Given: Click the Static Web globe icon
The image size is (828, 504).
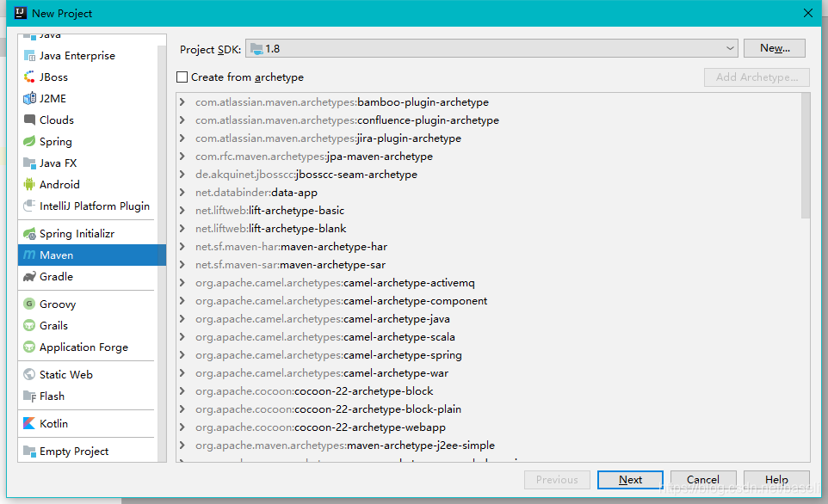Looking at the screenshot, I should 29,375.
